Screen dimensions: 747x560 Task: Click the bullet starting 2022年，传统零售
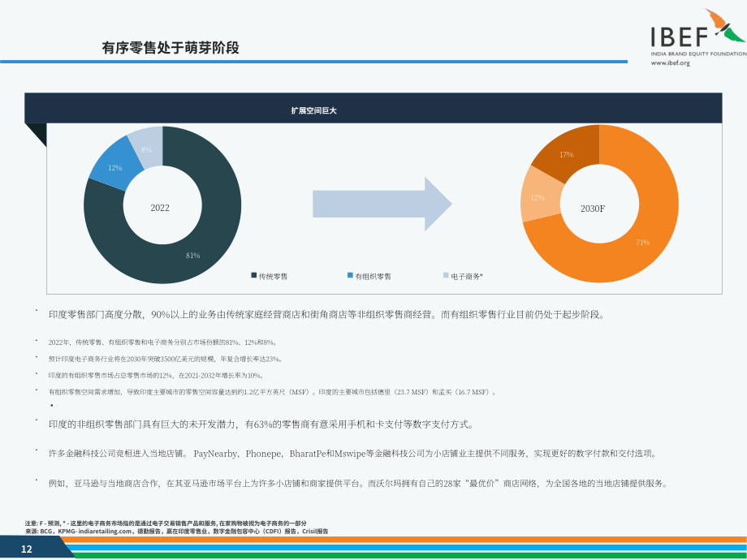(x=162, y=342)
